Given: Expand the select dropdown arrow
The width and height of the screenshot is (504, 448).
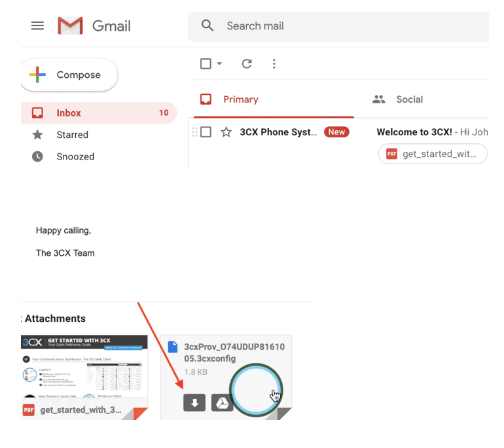Looking at the screenshot, I should (219, 63).
